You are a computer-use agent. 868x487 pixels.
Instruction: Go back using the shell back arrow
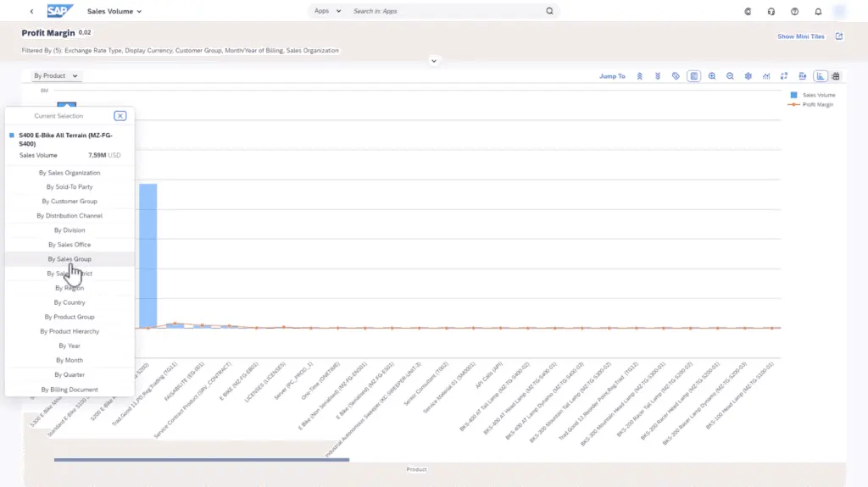(x=31, y=11)
